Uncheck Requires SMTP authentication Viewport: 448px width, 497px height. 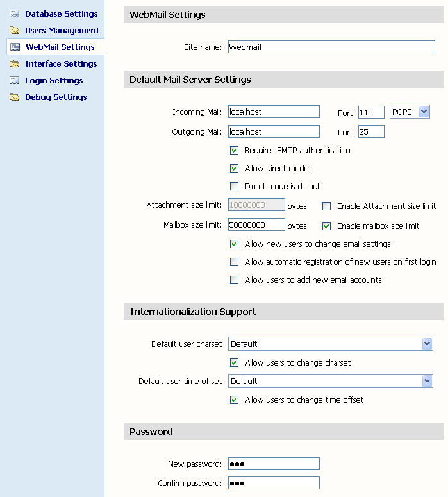[x=234, y=151]
